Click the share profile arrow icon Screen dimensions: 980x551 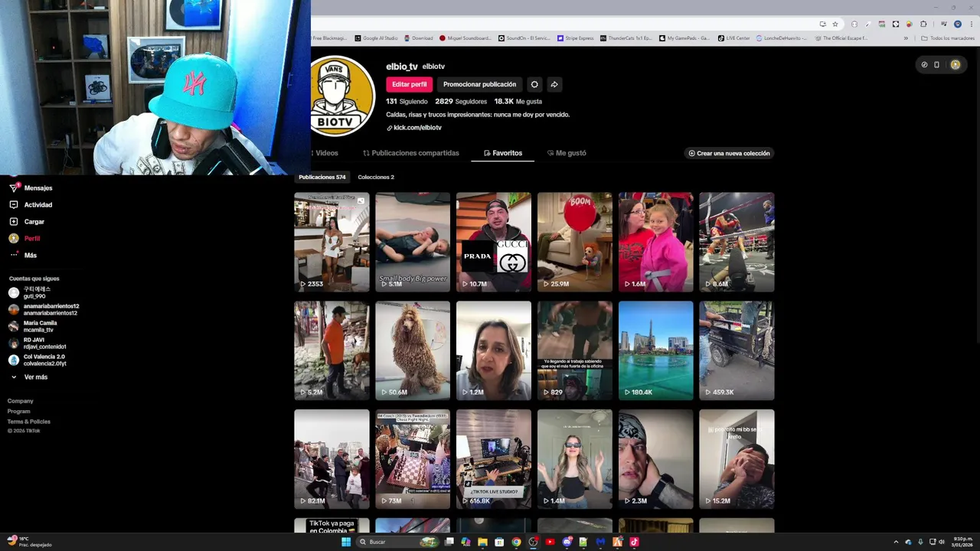coord(554,84)
